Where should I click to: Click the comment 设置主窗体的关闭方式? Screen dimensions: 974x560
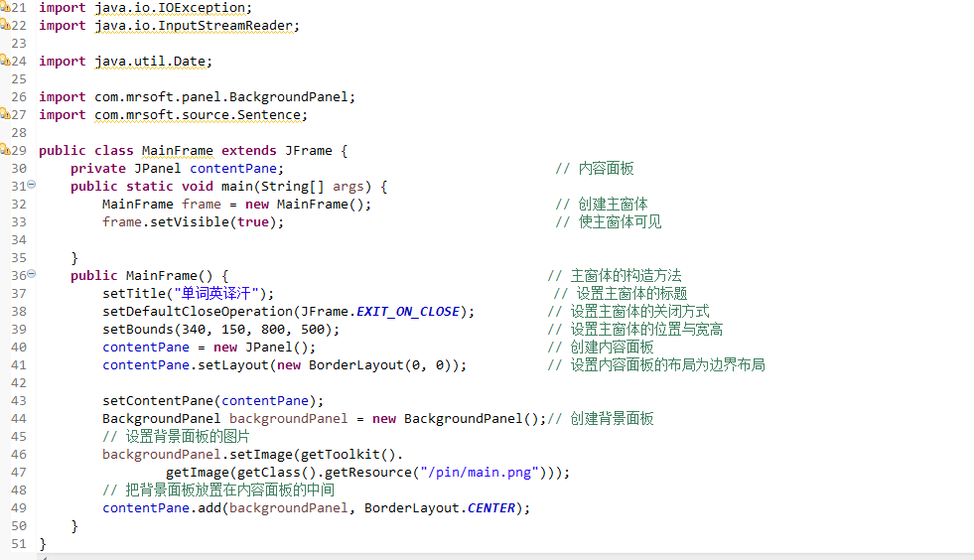point(628,312)
